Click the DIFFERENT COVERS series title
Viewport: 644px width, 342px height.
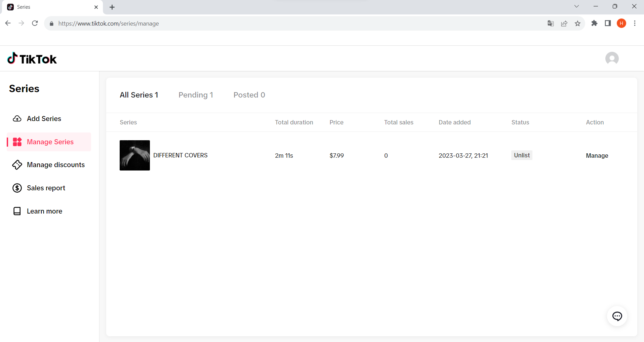(x=180, y=155)
